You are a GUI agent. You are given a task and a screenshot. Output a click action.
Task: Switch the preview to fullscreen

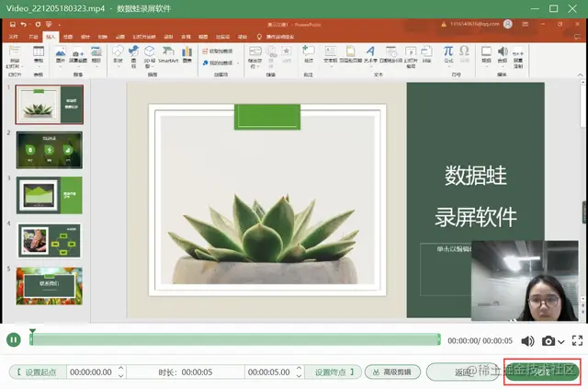[577, 340]
